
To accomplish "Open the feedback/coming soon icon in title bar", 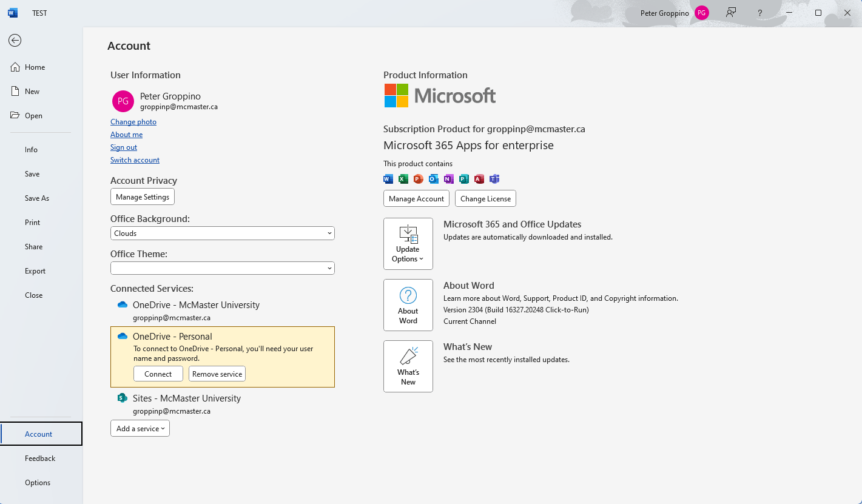I will 731,13.
